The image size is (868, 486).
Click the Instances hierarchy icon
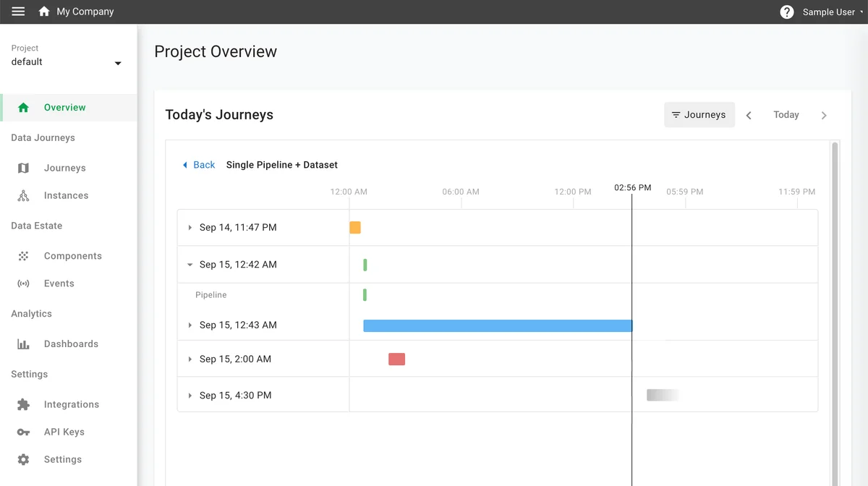pos(23,195)
